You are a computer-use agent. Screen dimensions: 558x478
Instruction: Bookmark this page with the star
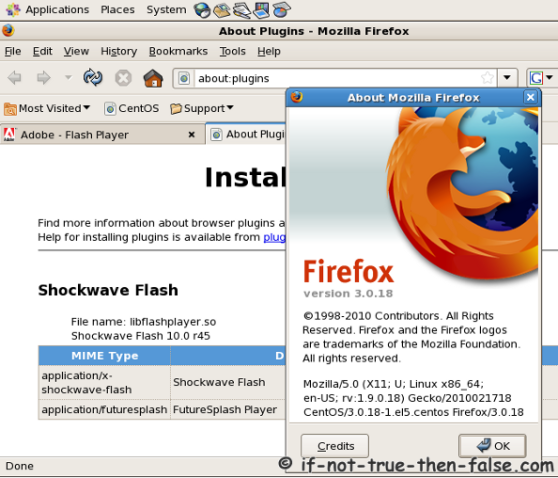coord(487,78)
